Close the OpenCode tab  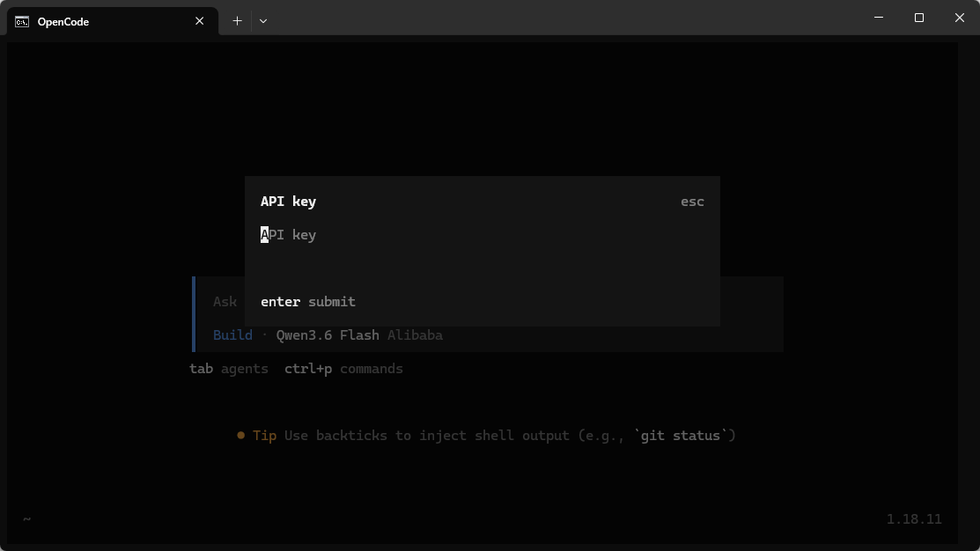[199, 21]
